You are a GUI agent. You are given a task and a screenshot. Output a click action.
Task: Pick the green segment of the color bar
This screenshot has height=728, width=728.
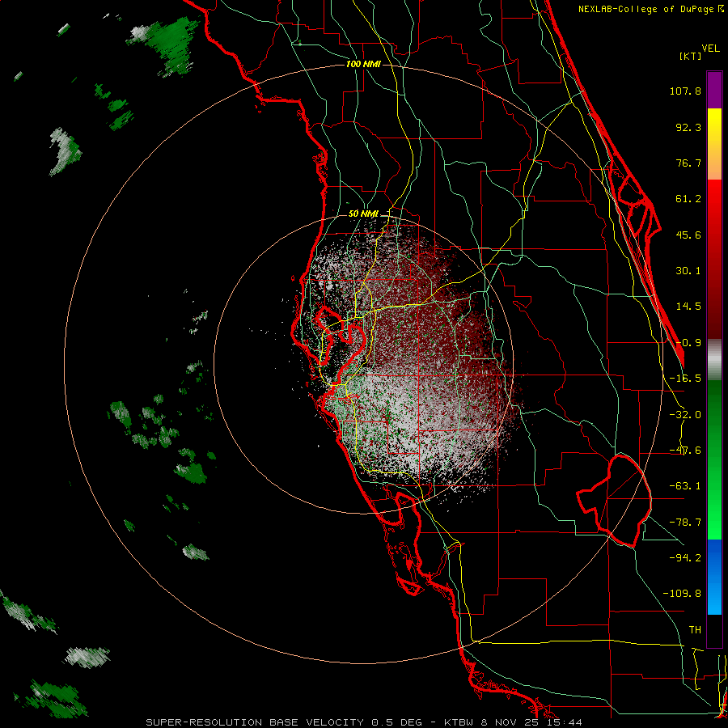coord(714,459)
